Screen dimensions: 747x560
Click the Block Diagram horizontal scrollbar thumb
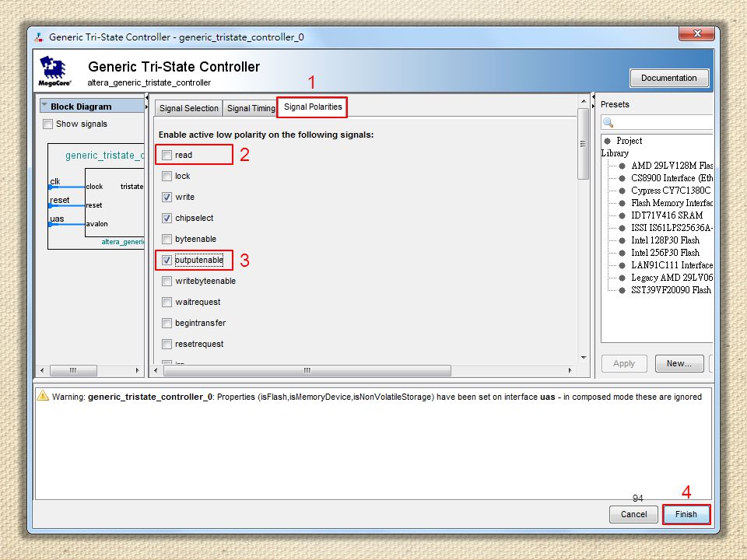coord(73,370)
